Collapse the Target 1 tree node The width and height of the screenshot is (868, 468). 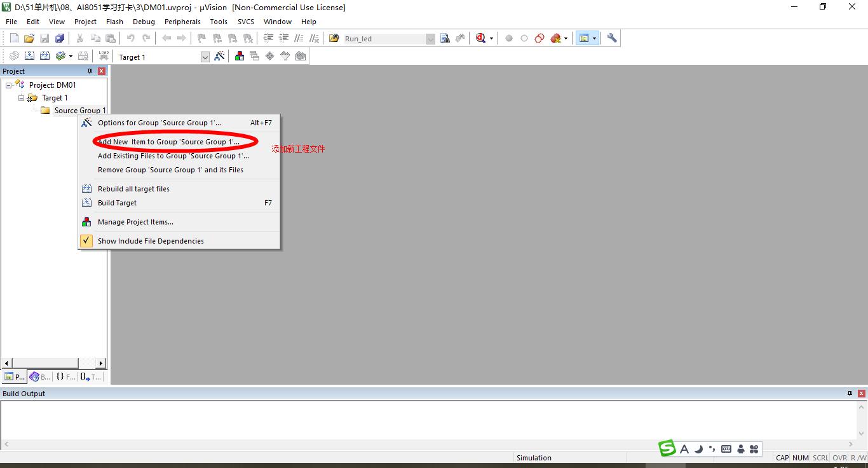pyautogui.click(x=21, y=98)
